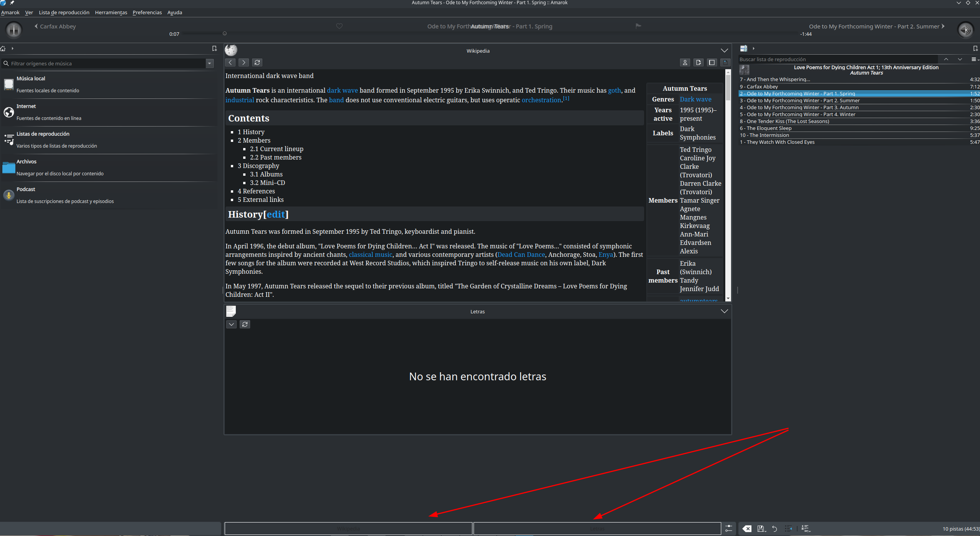Show the active track in the playlist
Viewport: 980px width, 536px height.
click(x=788, y=529)
